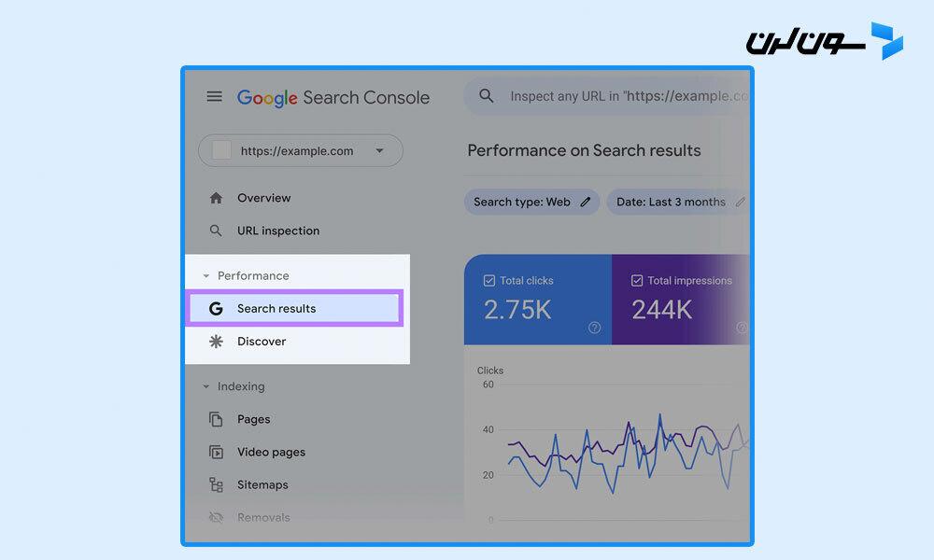Click the 60 axis value on chart
934x560 pixels.
click(x=488, y=385)
